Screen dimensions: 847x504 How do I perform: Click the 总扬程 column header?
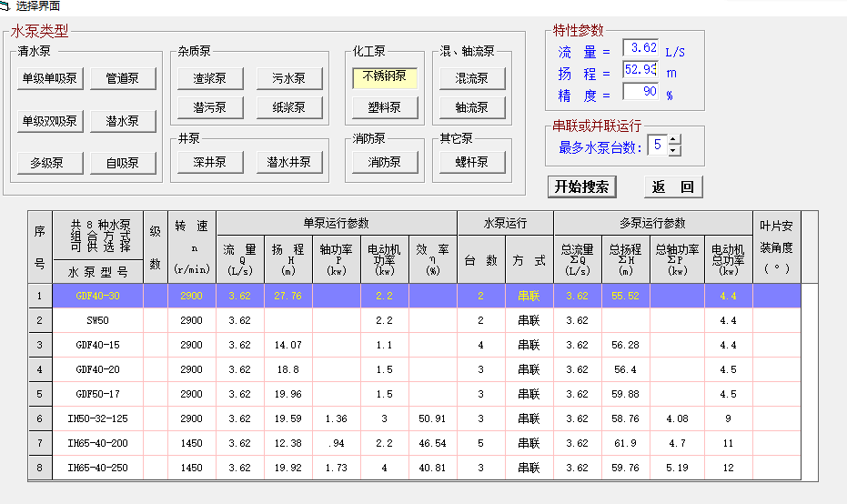[x=626, y=259]
